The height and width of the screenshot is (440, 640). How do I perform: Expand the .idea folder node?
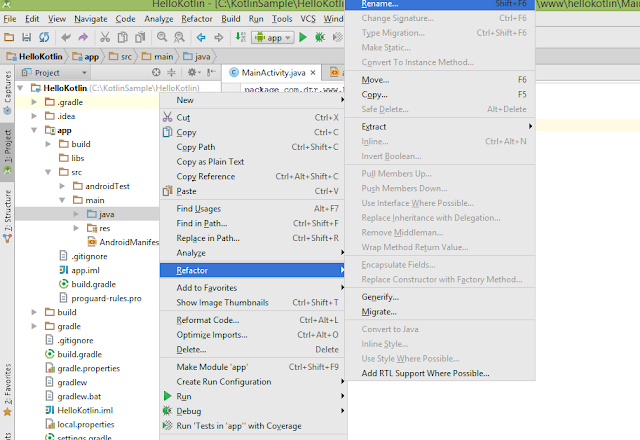[34, 116]
